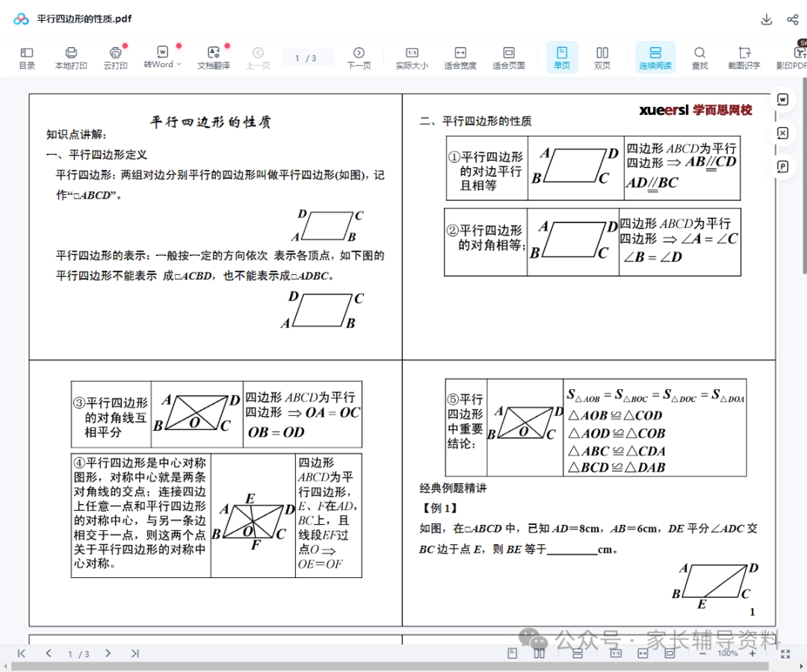Screen dimensions: 807x672
Task: Open the 目录 table of contents panel
Action: pyautogui.click(x=27, y=57)
